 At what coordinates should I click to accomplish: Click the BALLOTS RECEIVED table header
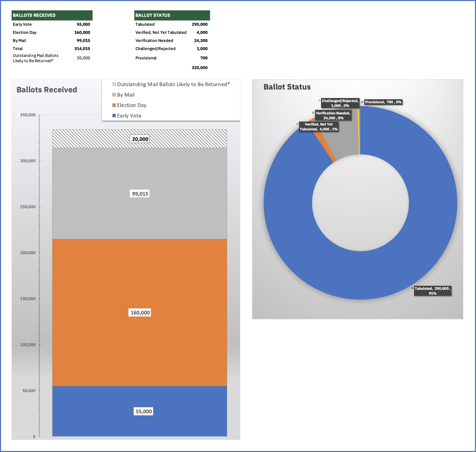click(x=35, y=15)
